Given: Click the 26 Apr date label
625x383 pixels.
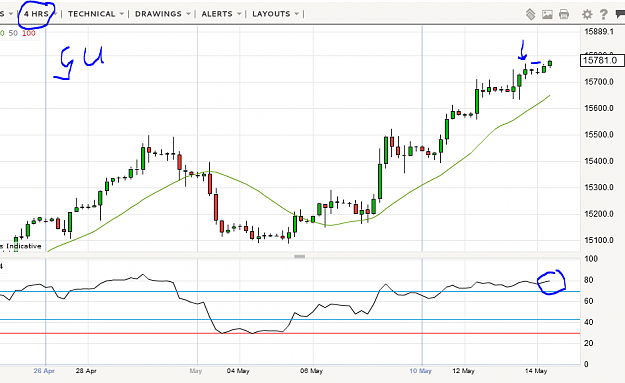Looking at the screenshot, I should pos(44,371).
